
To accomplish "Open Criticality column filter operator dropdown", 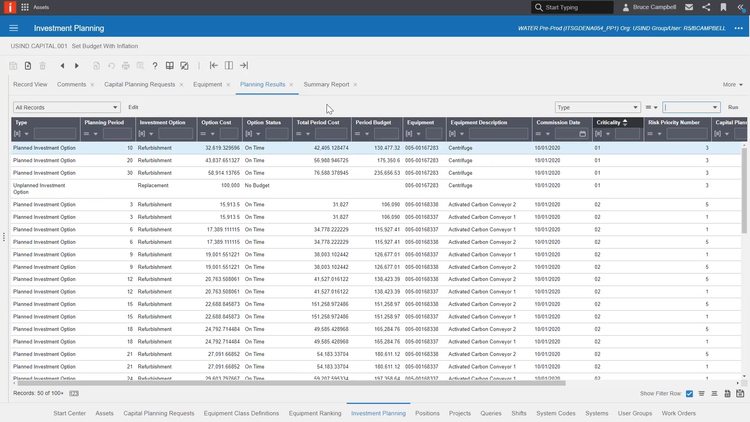I will click(x=603, y=134).
